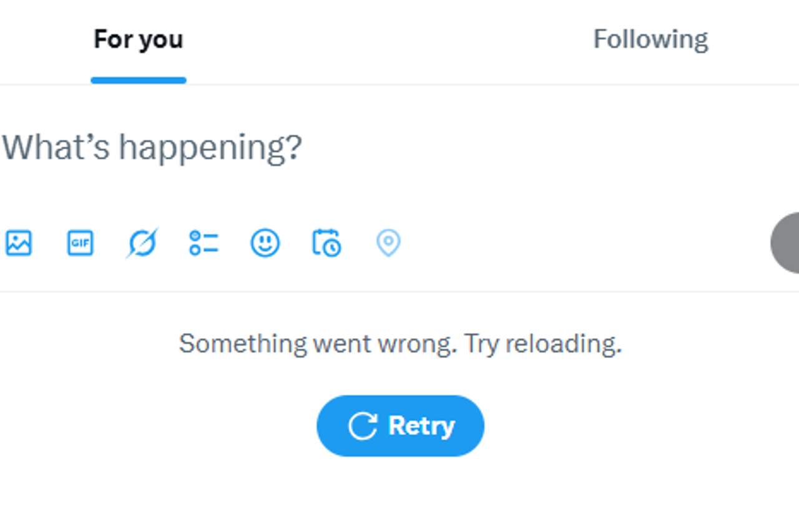Focus the "What's happening?" compose field

[x=250, y=148]
